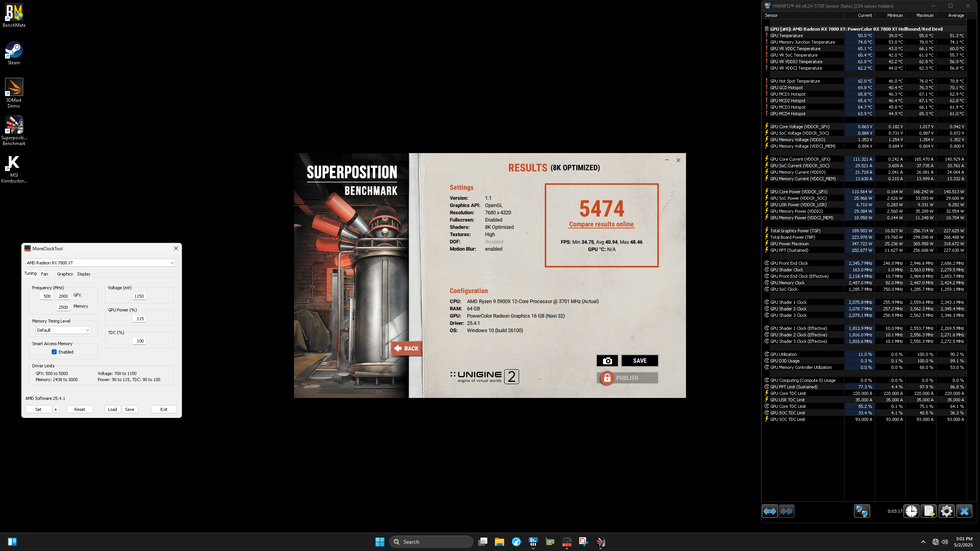This screenshot has height=551, width=980.
Task: Switch to the Fan tab
Action: (x=44, y=274)
